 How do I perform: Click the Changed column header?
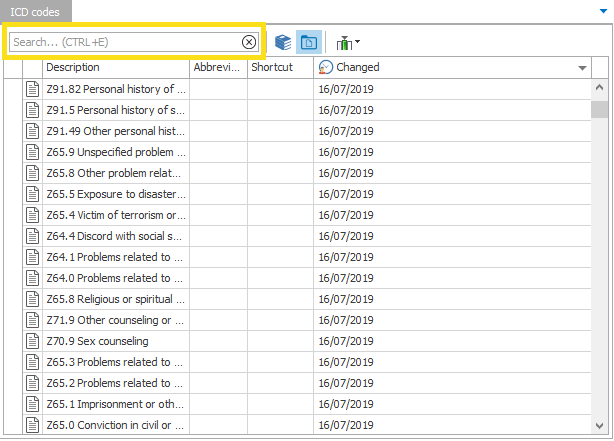coord(452,67)
